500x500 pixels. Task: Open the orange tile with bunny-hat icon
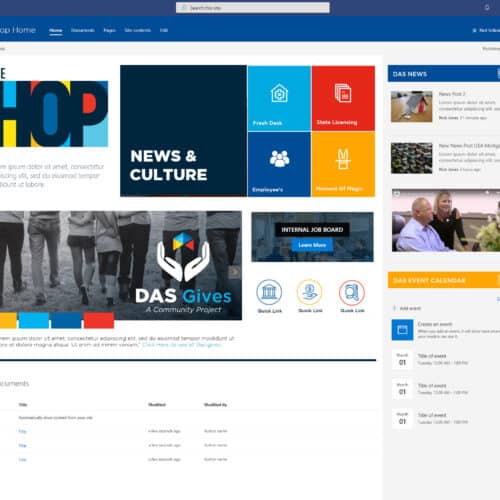tap(343, 164)
